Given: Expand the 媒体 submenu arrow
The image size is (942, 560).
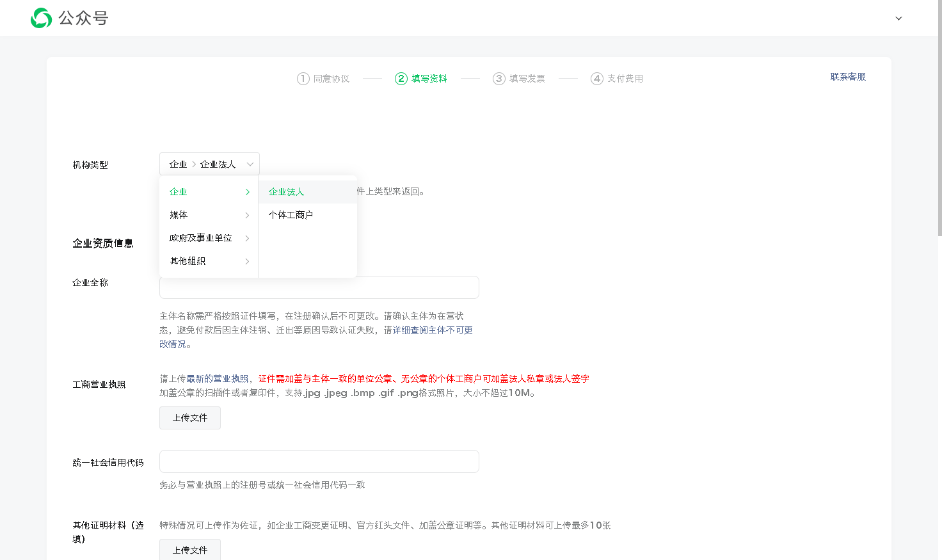Looking at the screenshot, I should tap(247, 215).
